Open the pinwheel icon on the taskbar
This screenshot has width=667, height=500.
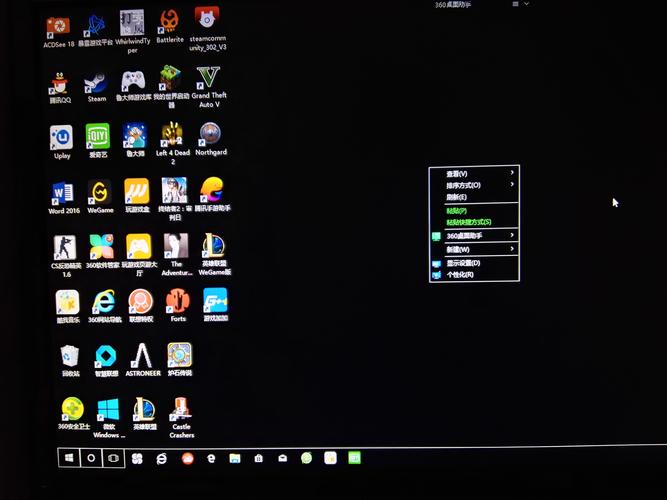click(137, 458)
